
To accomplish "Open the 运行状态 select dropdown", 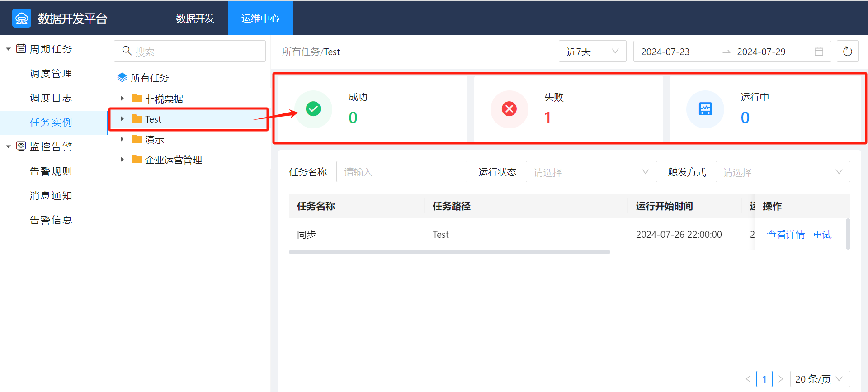I will pyautogui.click(x=591, y=172).
